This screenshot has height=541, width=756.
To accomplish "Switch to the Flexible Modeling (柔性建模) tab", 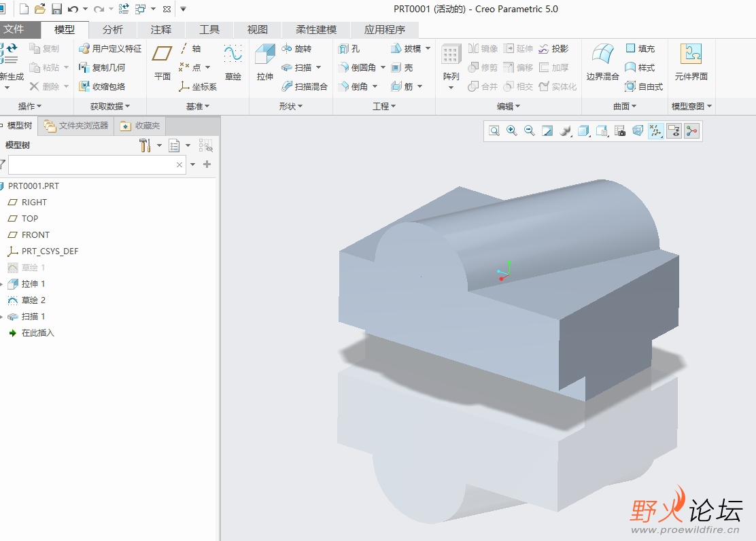I will [316, 29].
